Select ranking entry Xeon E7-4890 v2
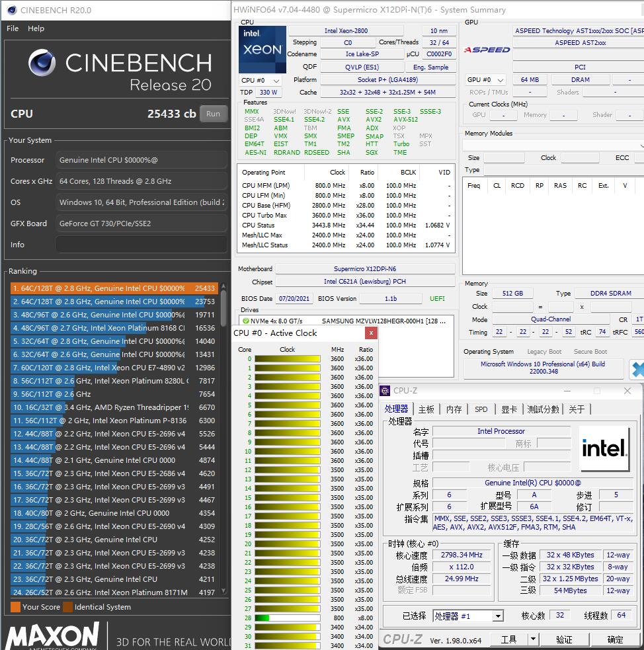Screen dimensions: 644x650 114,368
